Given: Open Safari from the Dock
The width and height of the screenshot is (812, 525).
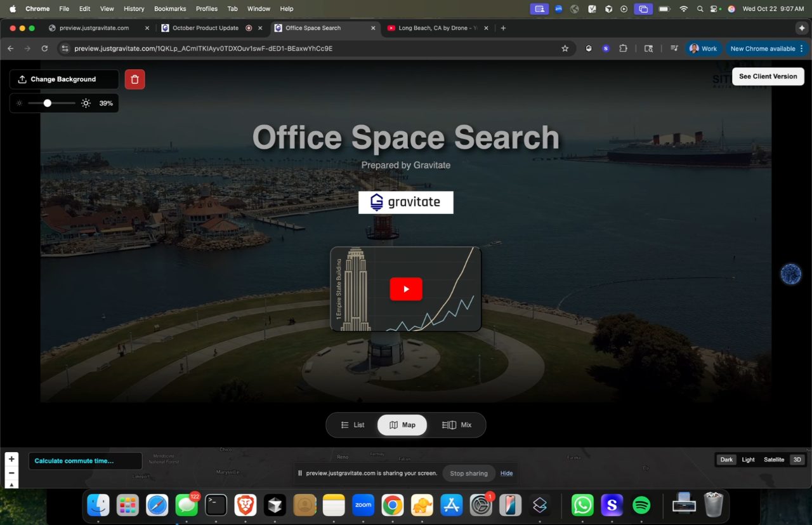Looking at the screenshot, I should point(157,505).
